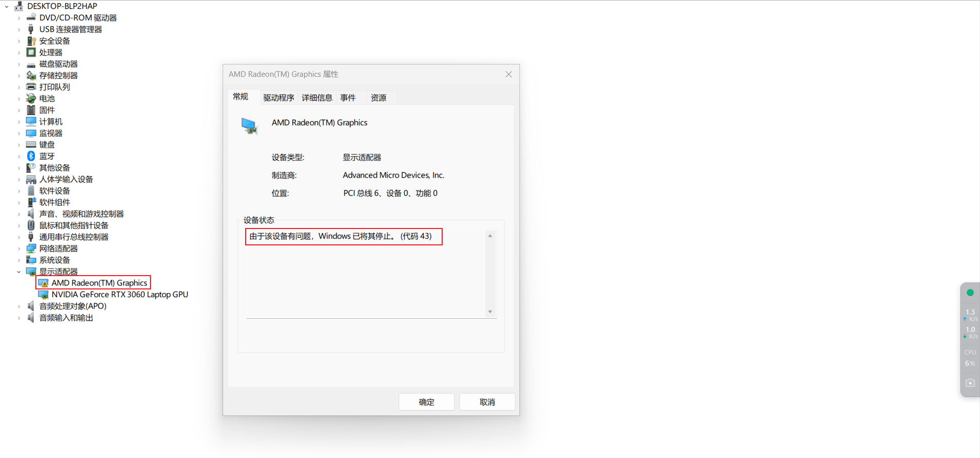Click the 固件 firmware icon
This screenshot has width=980, height=458.
31,110
